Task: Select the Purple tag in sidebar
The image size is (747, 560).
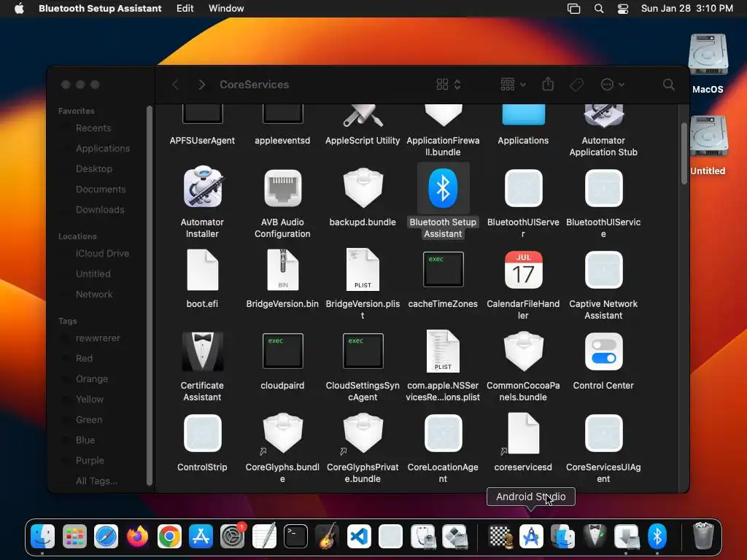Action: click(90, 461)
